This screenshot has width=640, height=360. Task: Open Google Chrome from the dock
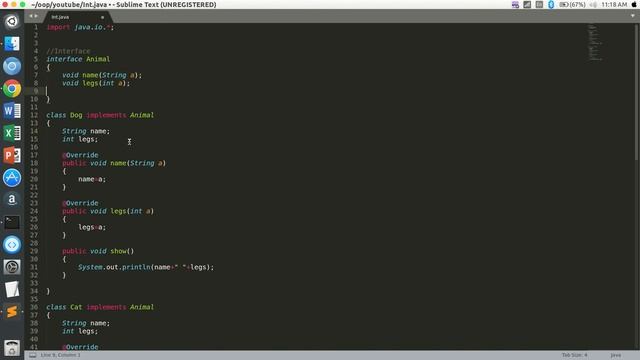tap(12, 89)
